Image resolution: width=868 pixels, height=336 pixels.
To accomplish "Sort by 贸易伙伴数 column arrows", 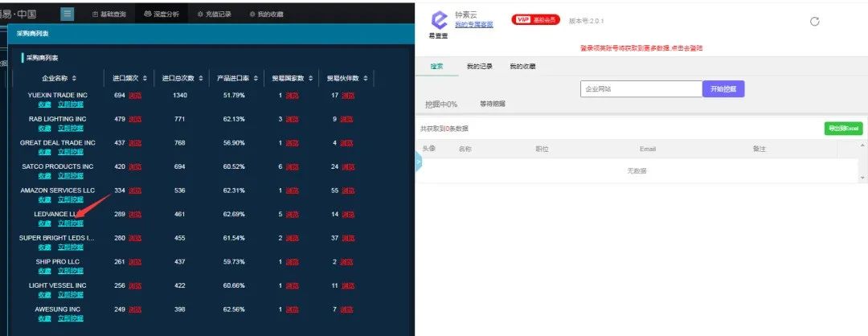I will 366,79.
